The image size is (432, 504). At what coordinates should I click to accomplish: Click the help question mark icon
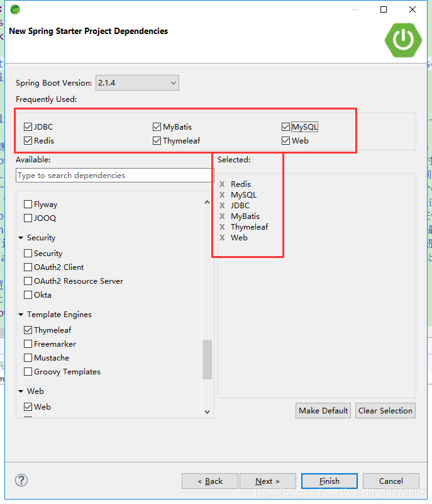click(x=21, y=480)
